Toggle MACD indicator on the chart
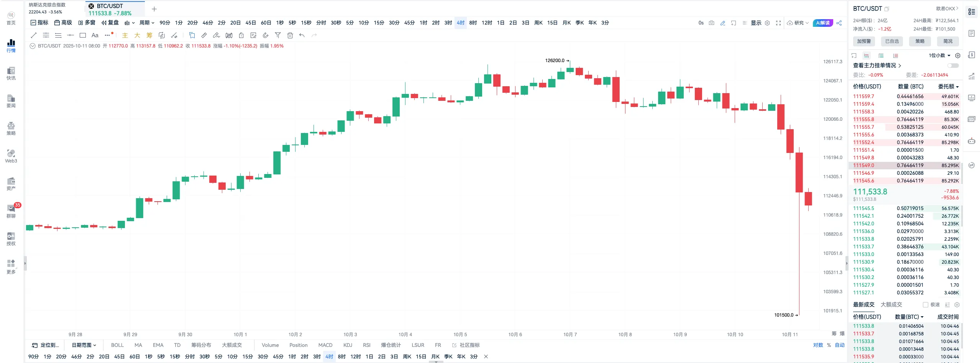This screenshot has width=980, height=363. 325,345
